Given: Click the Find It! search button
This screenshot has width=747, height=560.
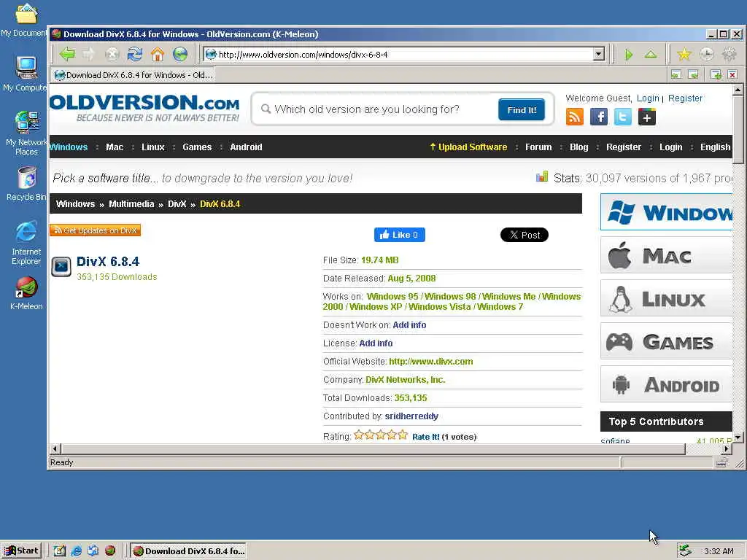Looking at the screenshot, I should [521, 110].
